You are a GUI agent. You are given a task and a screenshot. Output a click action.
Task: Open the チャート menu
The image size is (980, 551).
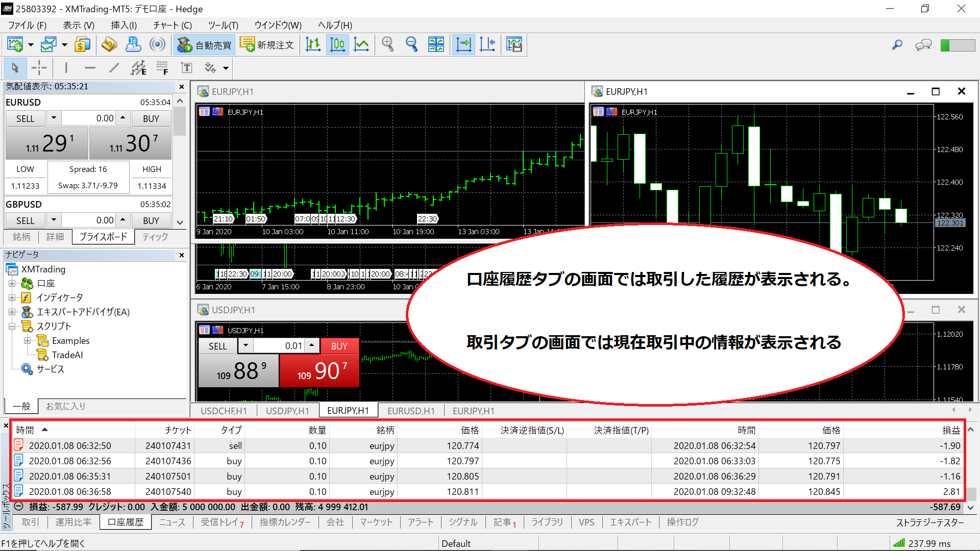[x=171, y=25]
